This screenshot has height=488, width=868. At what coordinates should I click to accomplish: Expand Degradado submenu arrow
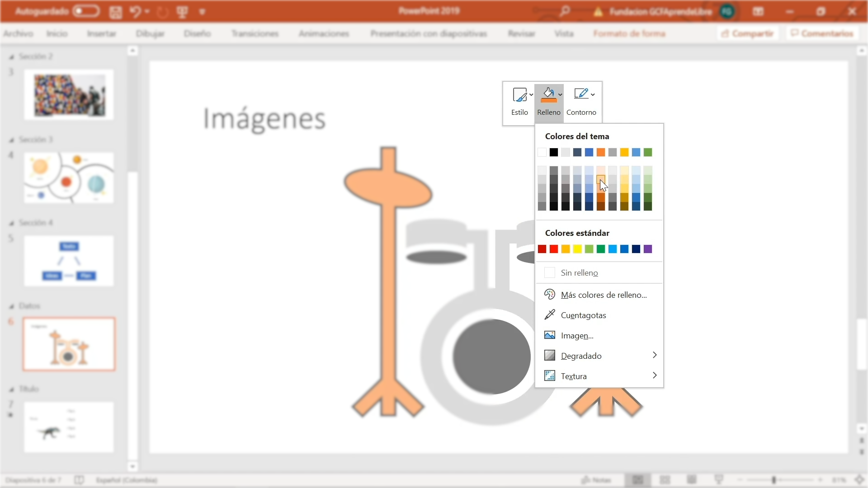655,355
